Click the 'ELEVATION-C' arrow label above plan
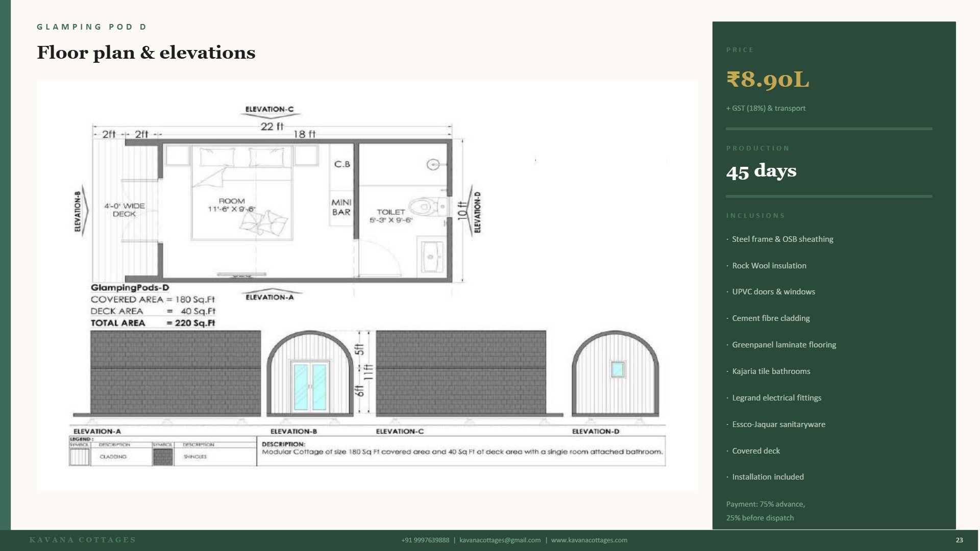This screenshot has width=980, height=551. tap(269, 109)
